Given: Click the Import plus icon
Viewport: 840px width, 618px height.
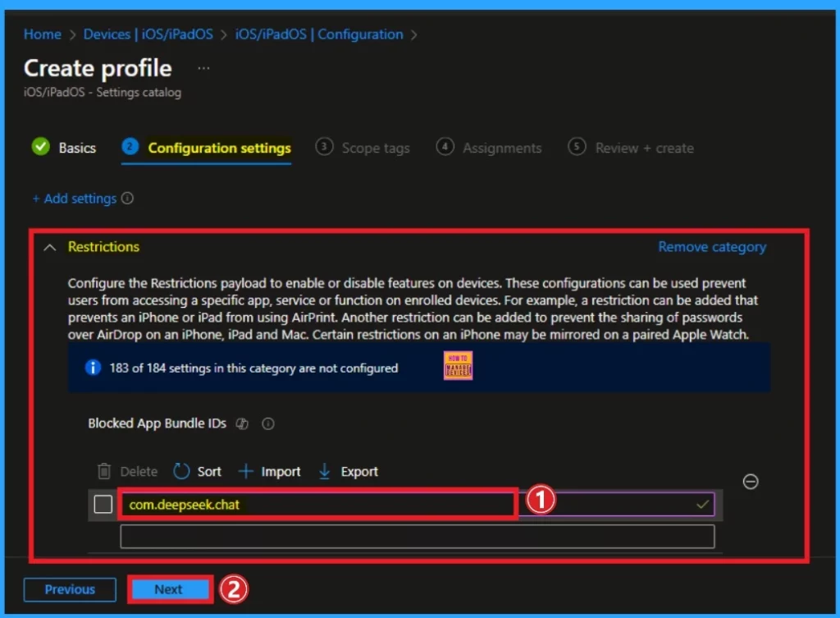Looking at the screenshot, I should 245,471.
